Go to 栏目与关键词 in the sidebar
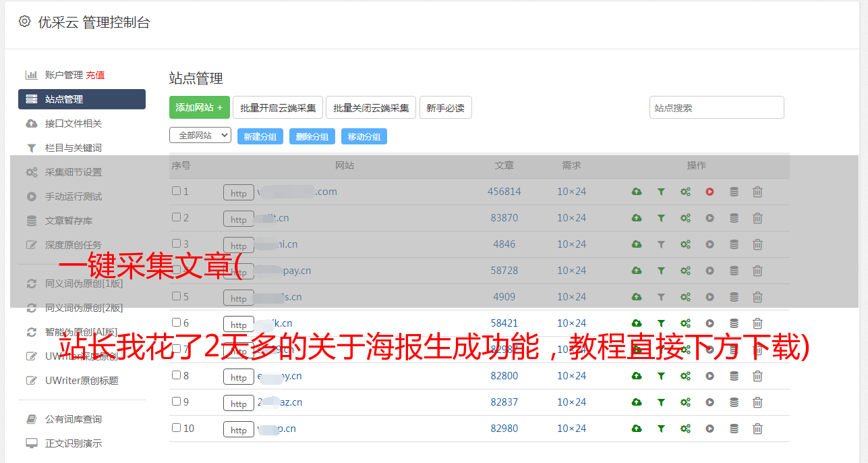 click(74, 148)
